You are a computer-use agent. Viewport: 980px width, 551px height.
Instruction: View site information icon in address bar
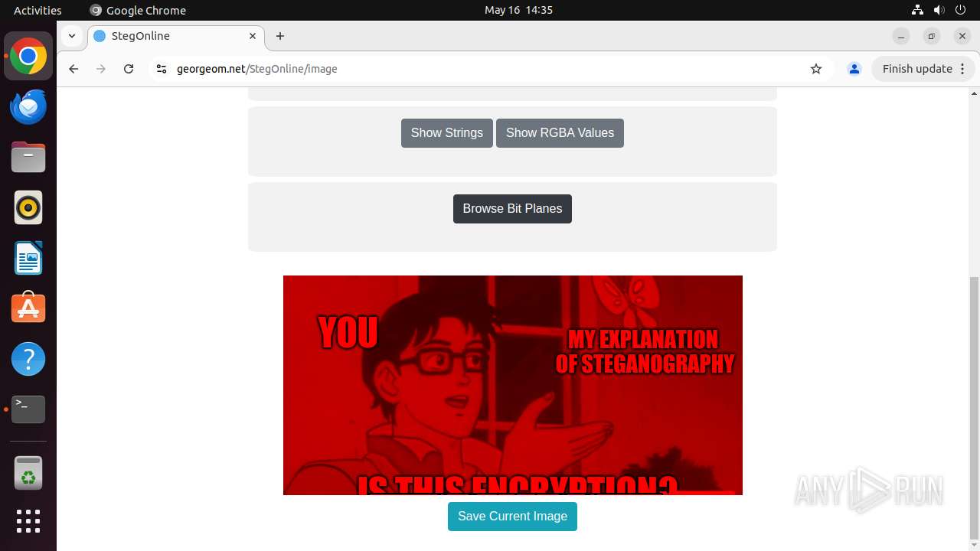[x=161, y=69]
